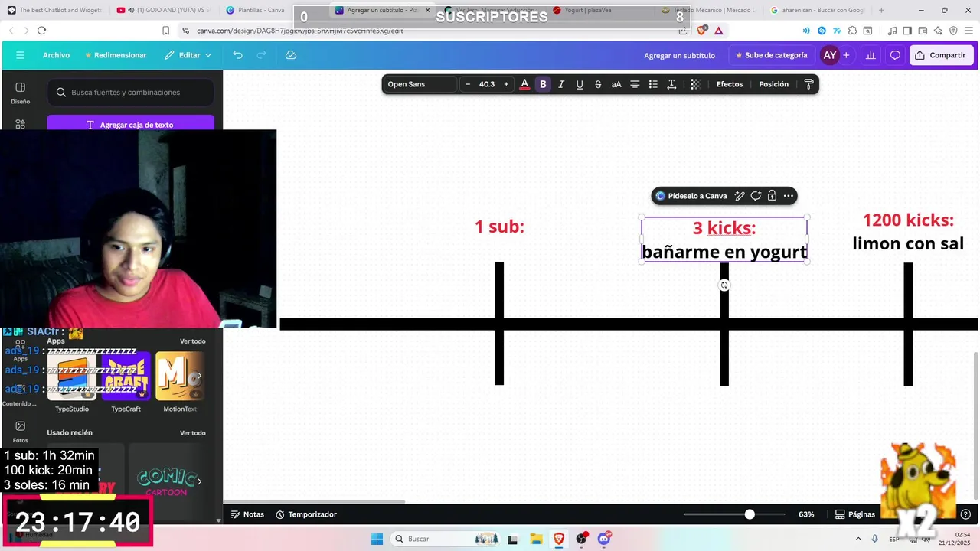Open the help question mark icon
This screenshot has height=551, width=980.
pos(965,514)
